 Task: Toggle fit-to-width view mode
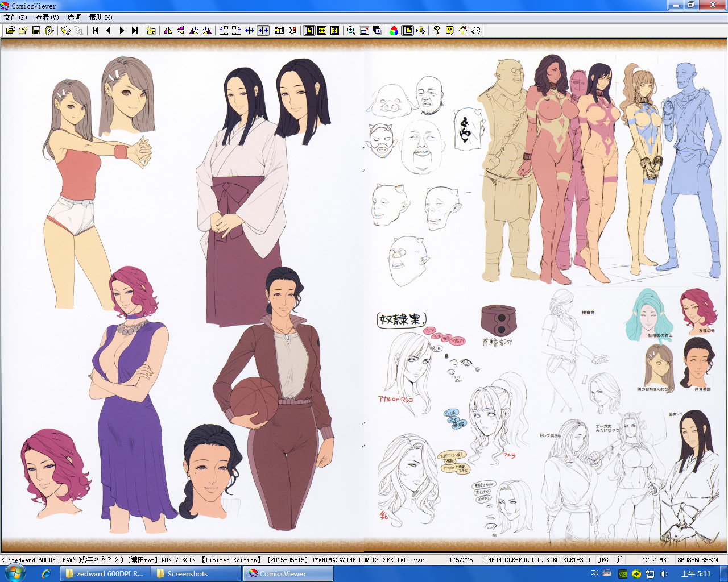[322, 31]
